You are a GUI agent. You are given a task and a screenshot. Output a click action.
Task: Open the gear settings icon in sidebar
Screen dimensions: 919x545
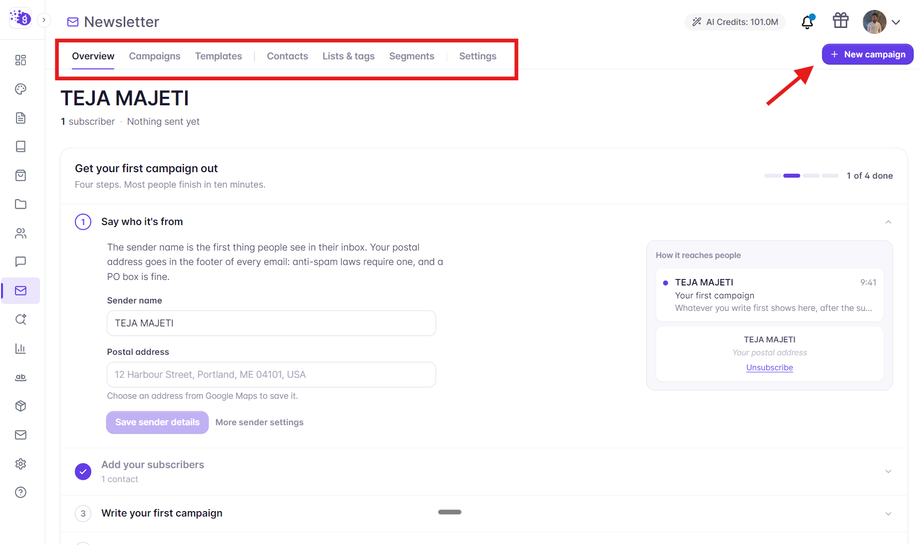[21, 464]
